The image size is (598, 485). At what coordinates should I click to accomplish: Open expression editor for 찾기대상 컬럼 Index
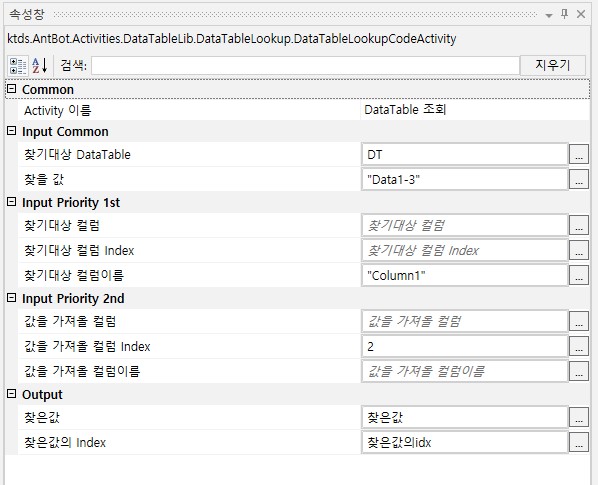tap(579, 251)
